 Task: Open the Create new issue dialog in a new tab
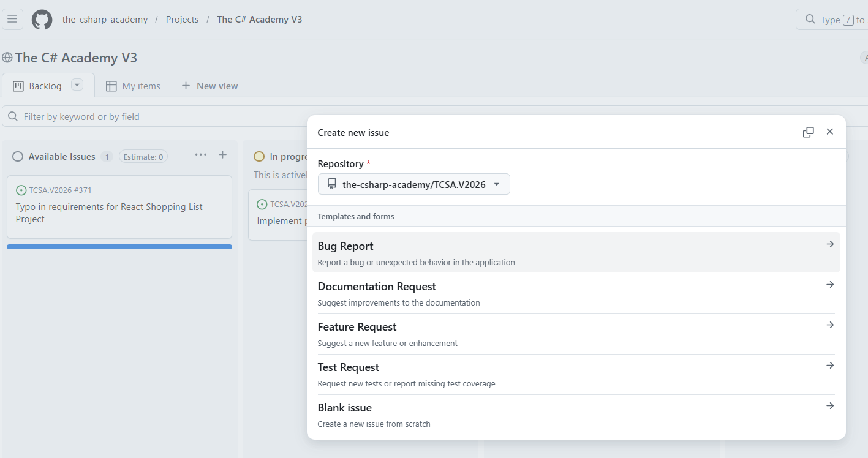pos(809,132)
